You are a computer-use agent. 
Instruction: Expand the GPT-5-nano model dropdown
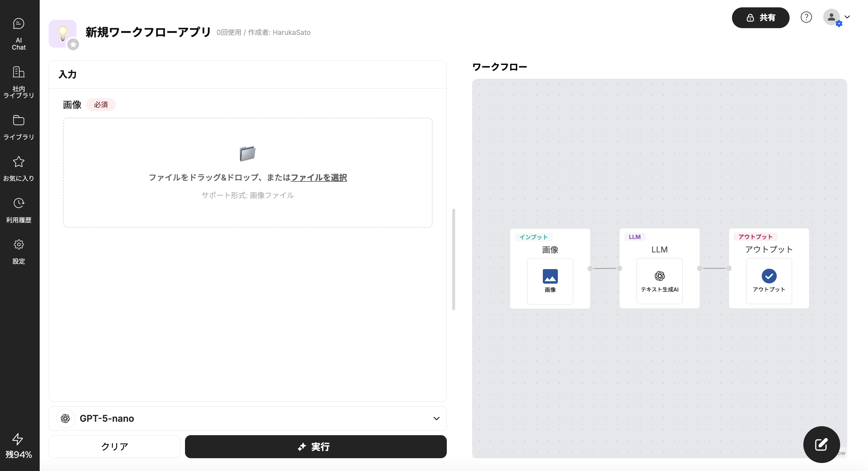tap(436, 418)
